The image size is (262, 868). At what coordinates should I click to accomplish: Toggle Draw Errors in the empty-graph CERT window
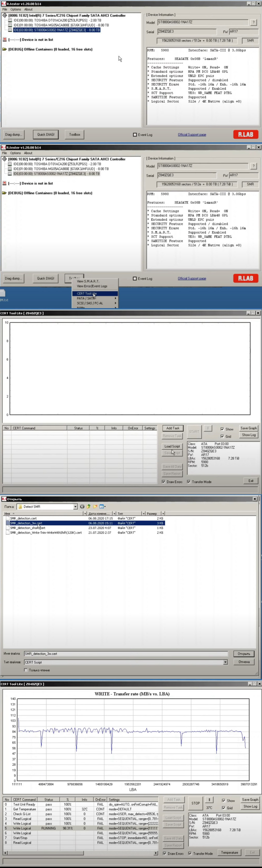(x=164, y=482)
